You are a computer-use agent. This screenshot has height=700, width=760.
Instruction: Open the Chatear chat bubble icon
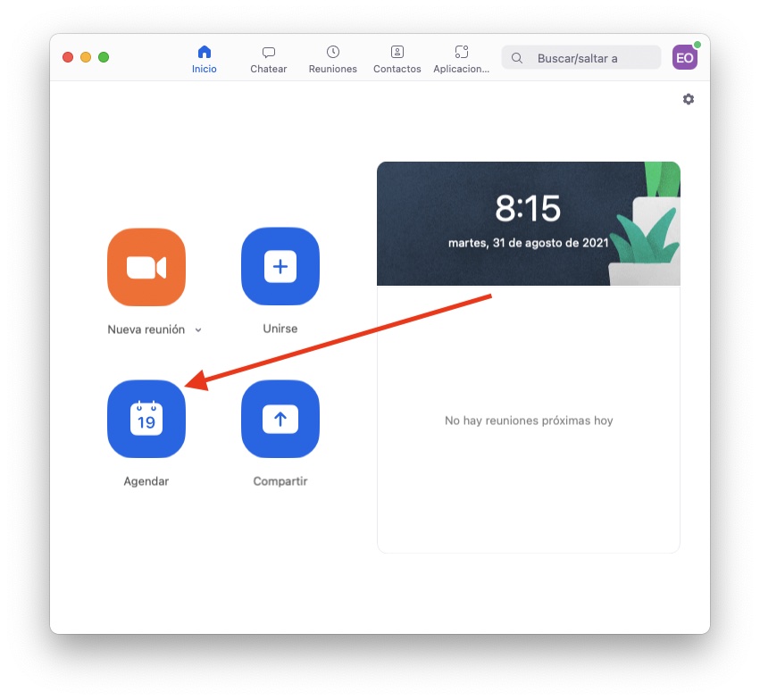[269, 53]
